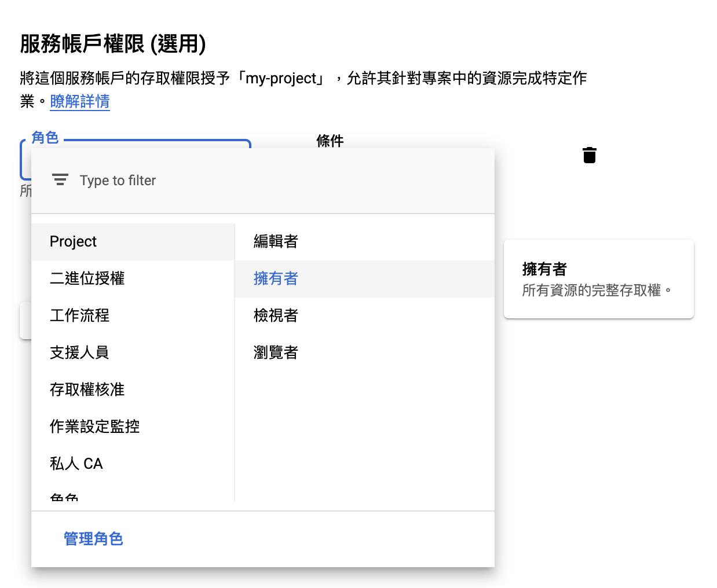Viewport: 717px width, 588px height.
Task: Click the 管理角色 link
Action: click(93, 539)
